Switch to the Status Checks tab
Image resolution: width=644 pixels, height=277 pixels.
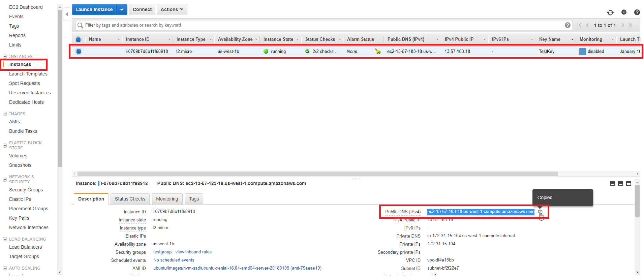130,199
